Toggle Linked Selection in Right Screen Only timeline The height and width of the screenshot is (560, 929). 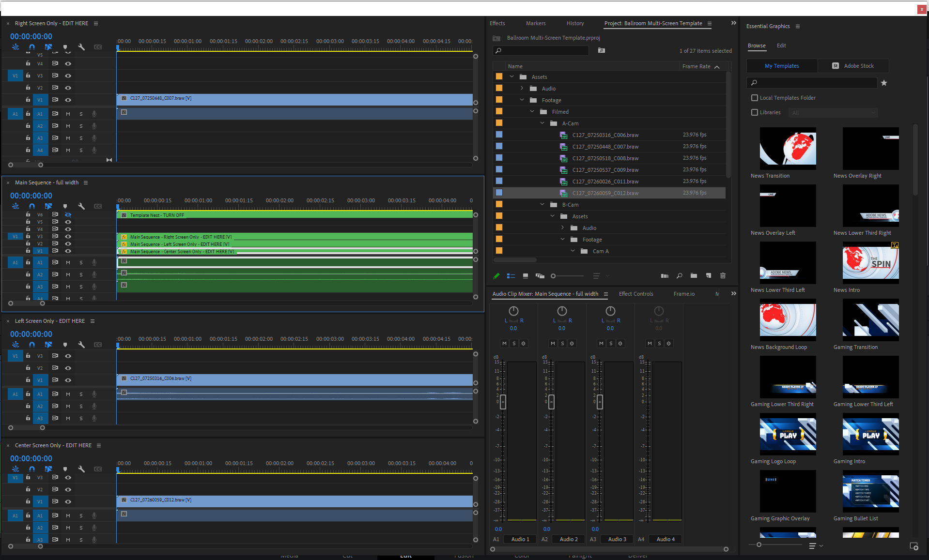coord(48,47)
